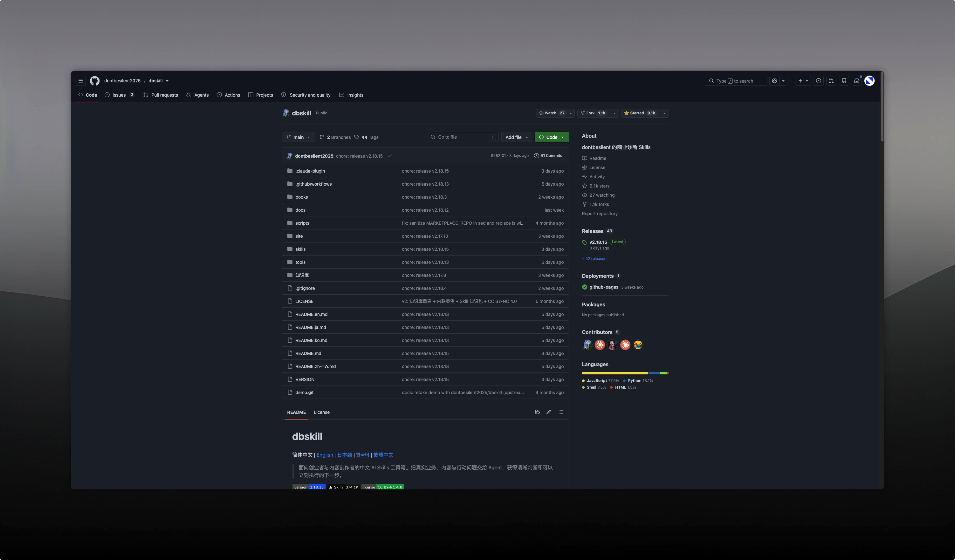Click the green Shell segment of the language bar

(x=664, y=373)
